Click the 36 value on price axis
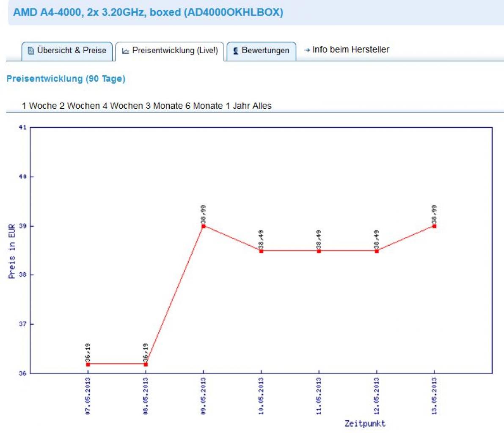This screenshot has width=504, height=433. (22, 373)
